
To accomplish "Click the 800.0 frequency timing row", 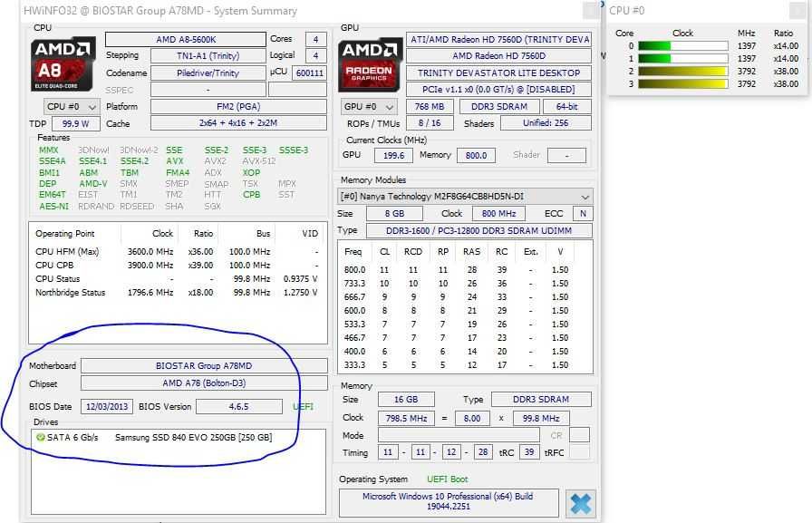I will click(457, 270).
